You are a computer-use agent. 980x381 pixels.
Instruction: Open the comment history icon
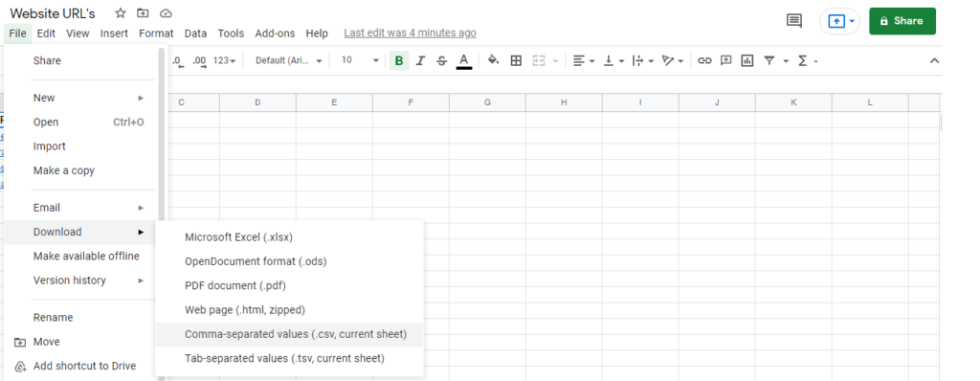coord(793,21)
